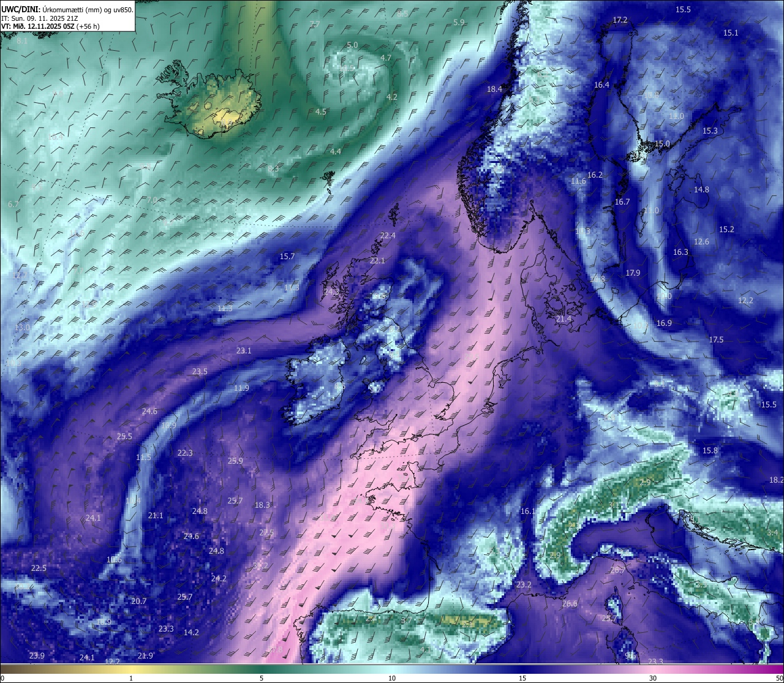The height and width of the screenshot is (683, 784).
Task: Click the 18.2 value label
Action: point(776,480)
